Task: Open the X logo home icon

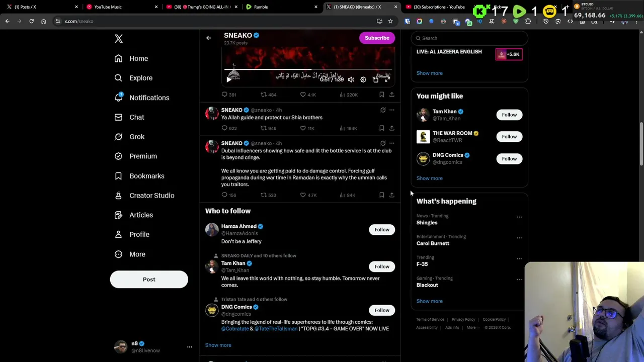Action: [119, 39]
